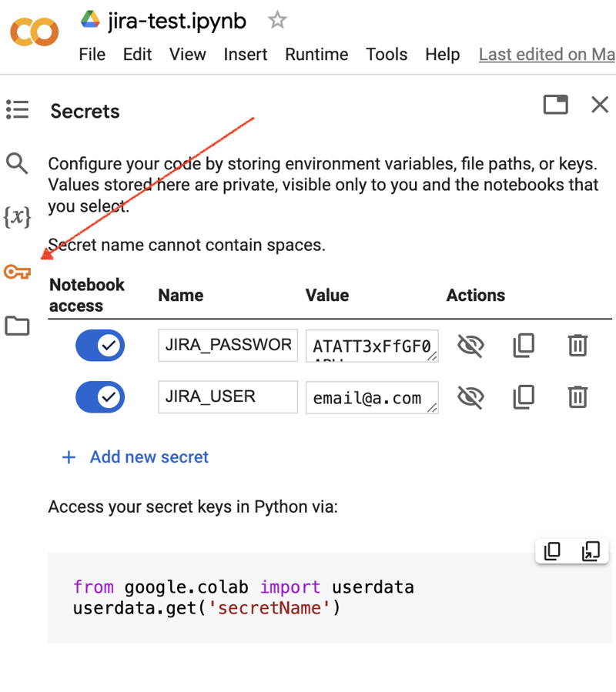Open the table of contents panel
The image size is (616, 692).
17,109
